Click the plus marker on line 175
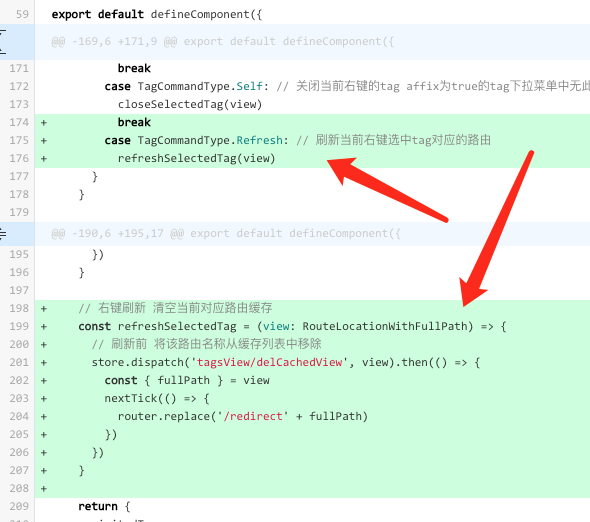 point(44,141)
